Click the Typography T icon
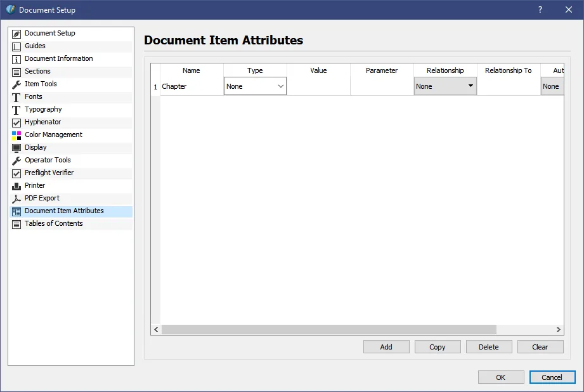The height and width of the screenshot is (392, 584). coord(16,110)
